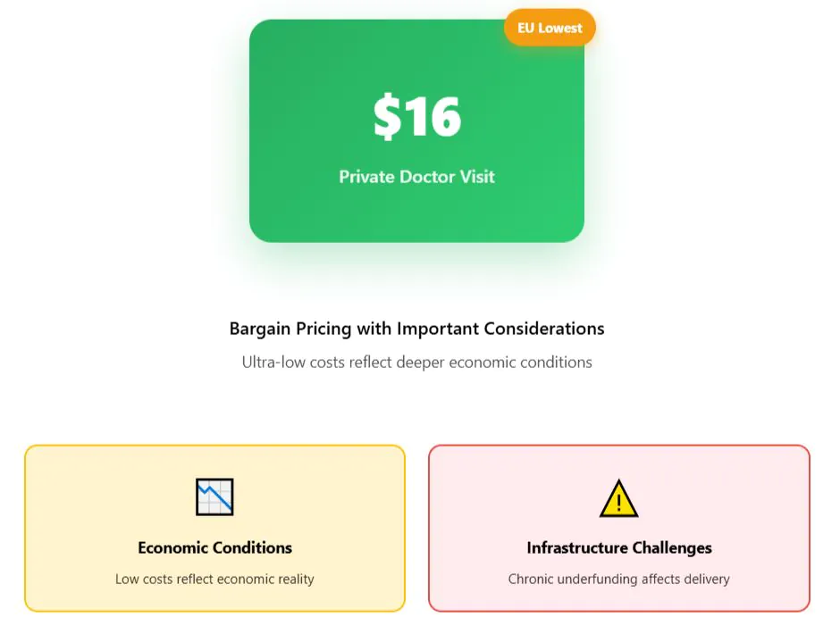Open the Infrastructure Challenges card title
The height and width of the screenshot is (634, 840).
point(618,547)
